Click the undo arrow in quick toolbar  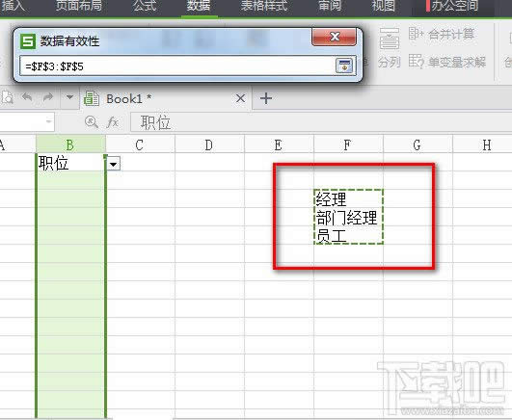coord(27,97)
